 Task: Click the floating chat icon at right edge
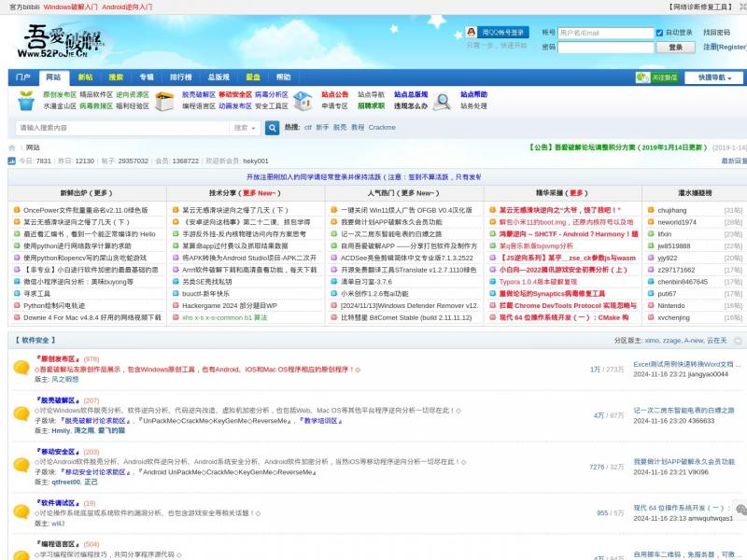tap(740, 510)
